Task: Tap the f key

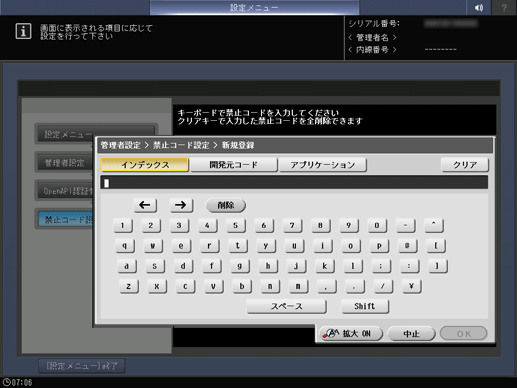Action: pyautogui.click(x=212, y=266)
